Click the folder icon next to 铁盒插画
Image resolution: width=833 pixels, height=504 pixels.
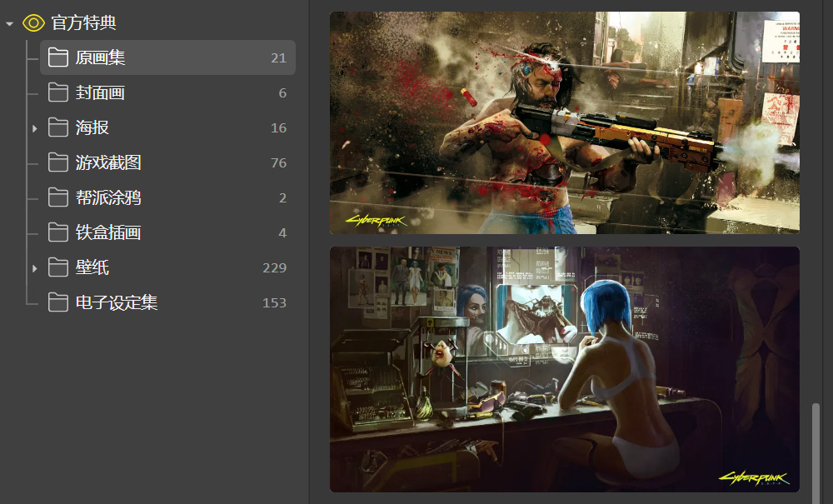(58, 232)
